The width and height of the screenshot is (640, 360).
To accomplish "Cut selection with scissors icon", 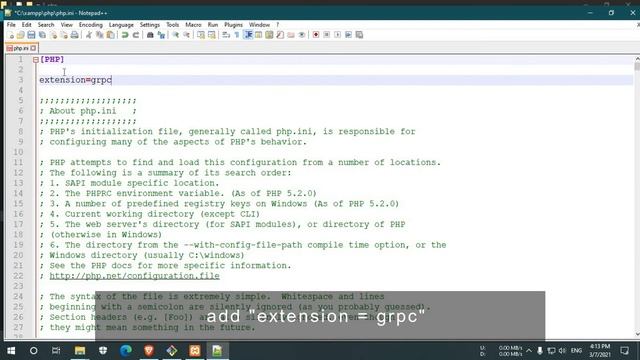I will pyautogui.click(x=89, y=35).
